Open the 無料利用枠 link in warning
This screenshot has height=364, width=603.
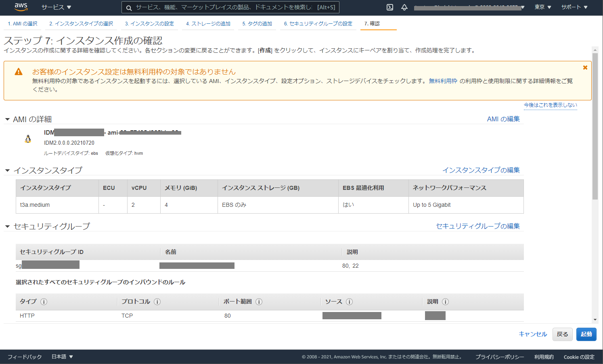(443, 81)
